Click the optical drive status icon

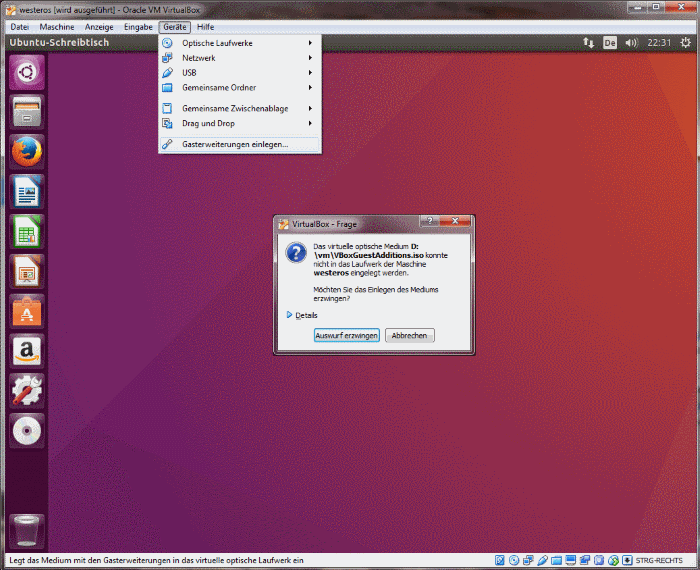514,560
